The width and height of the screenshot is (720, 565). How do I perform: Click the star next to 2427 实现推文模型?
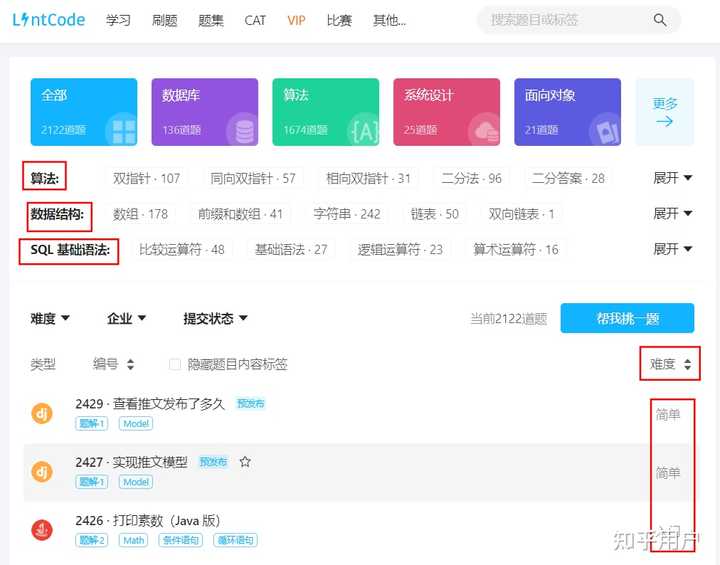coord(245,462)
